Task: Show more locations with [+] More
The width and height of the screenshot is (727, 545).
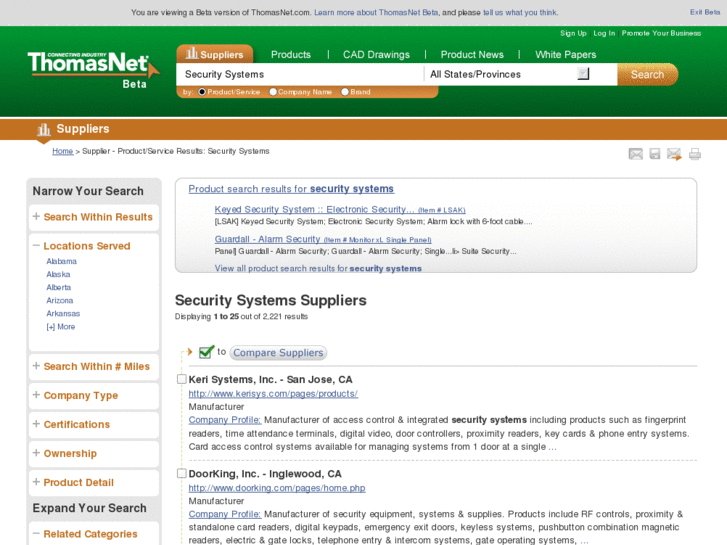Action: 61,327
